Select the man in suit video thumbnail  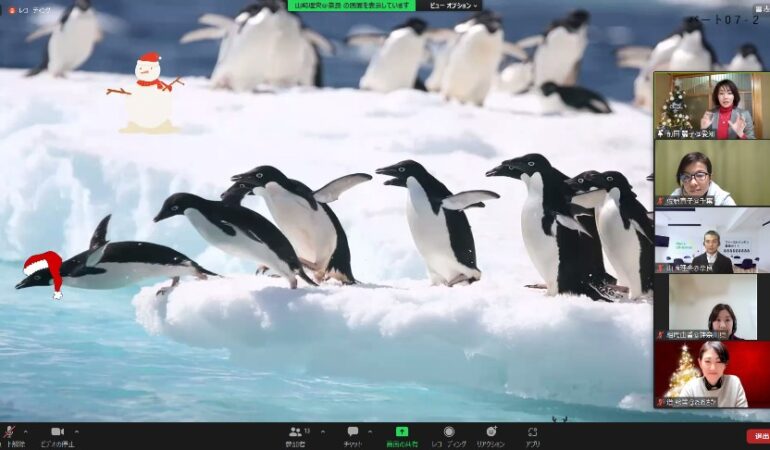pos(711,240)
